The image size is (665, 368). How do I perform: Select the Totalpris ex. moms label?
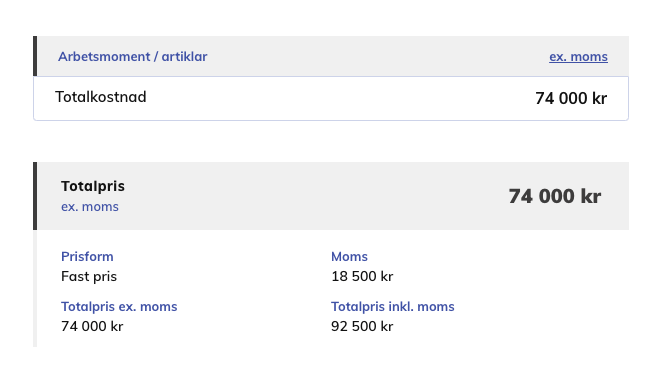coord(119,307)
